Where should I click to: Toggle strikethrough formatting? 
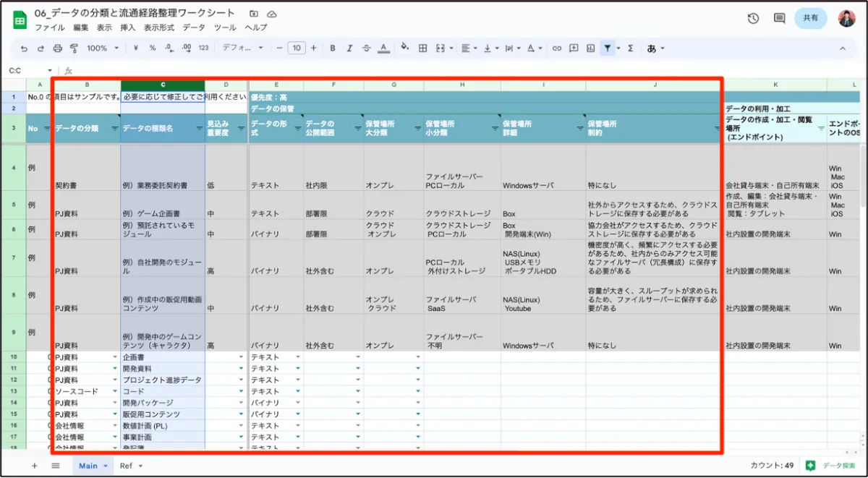click(x=367, y=48)
